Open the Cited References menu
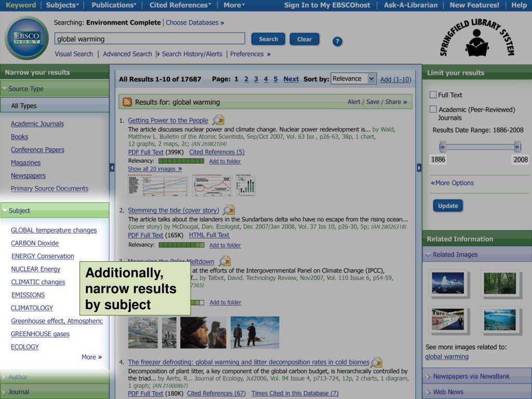Viewport: 532px width, 399px height. 180,5
